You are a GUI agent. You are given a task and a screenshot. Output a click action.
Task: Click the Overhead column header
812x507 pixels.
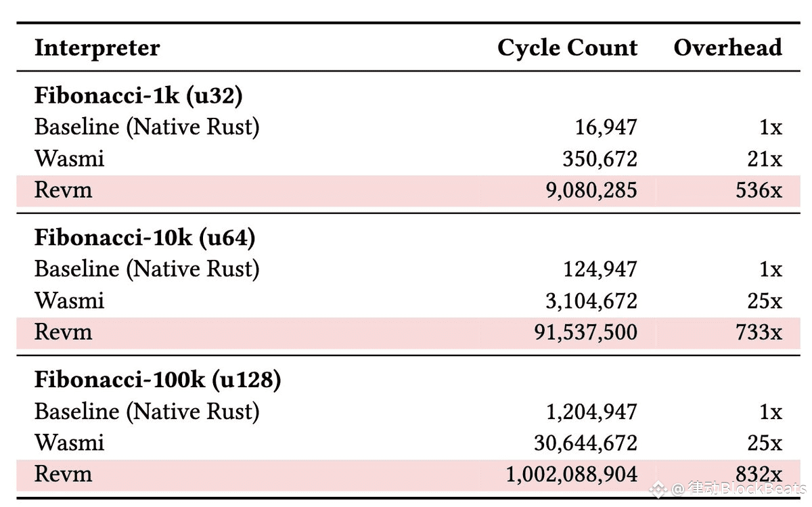pos(728,47)
